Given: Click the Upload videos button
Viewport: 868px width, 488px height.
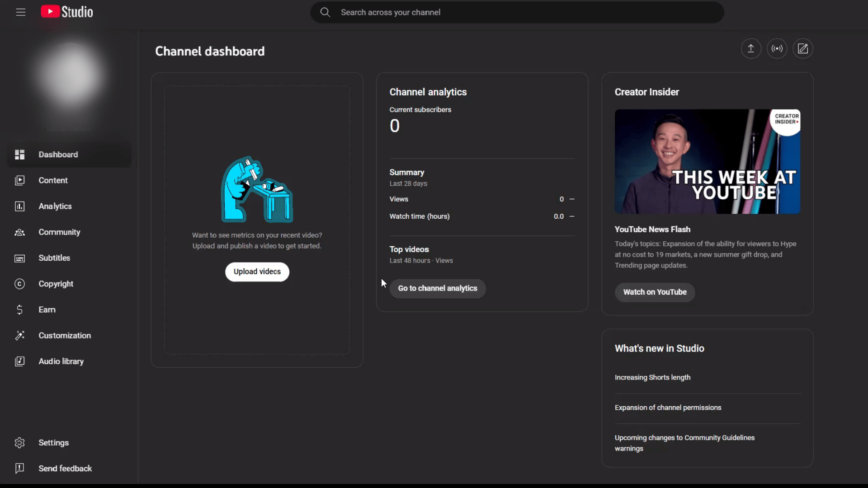Looking at the screenshot, I should pyautogui.click(x=257, y=272).
